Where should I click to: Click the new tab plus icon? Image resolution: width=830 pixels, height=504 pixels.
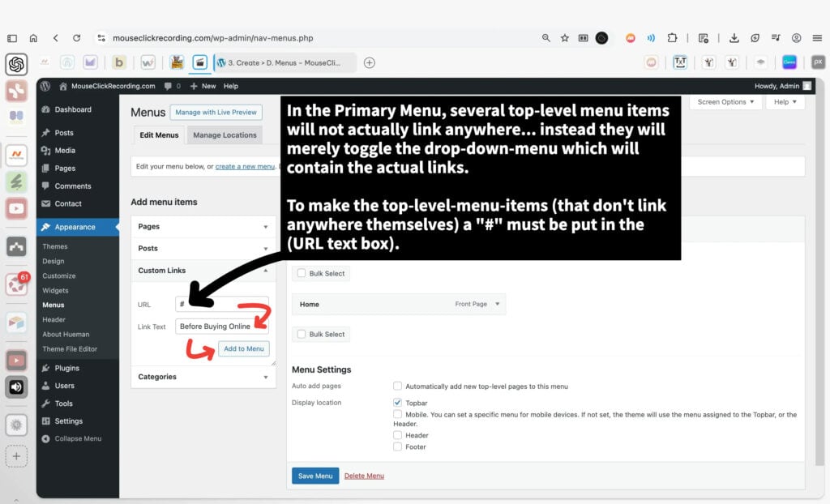370,62
